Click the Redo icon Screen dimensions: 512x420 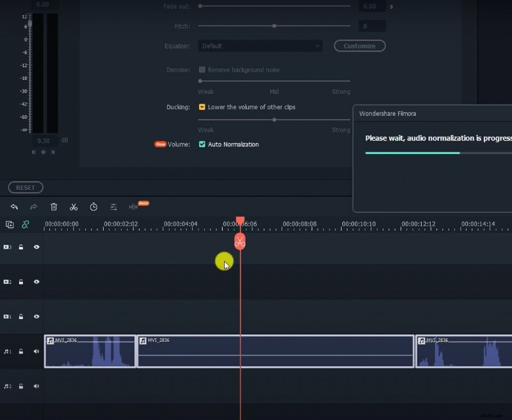pos(33,206)
